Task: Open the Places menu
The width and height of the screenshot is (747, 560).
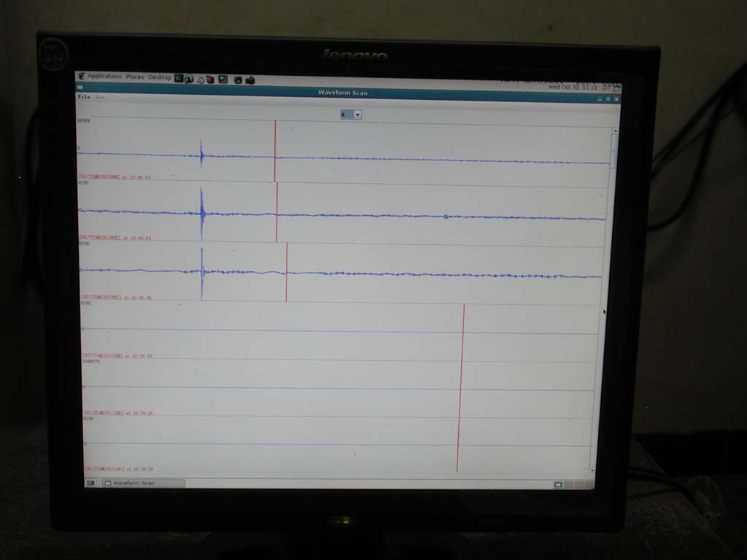Action: (x=135, y=77)
